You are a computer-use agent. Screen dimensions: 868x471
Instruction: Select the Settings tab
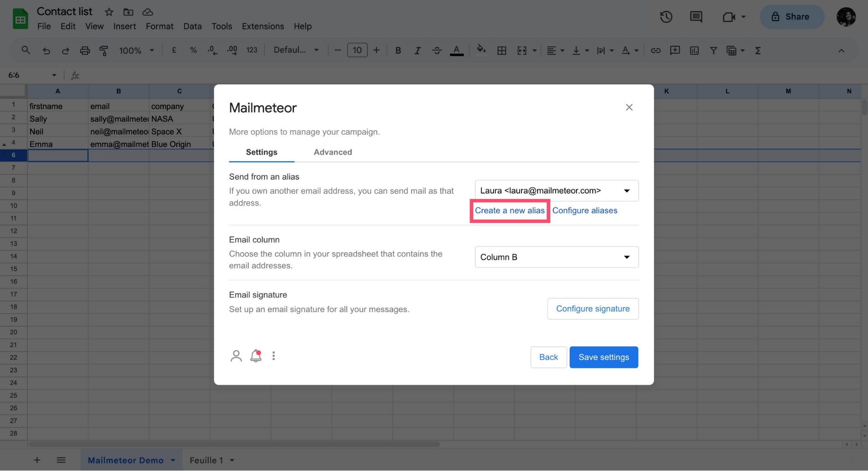261,152
